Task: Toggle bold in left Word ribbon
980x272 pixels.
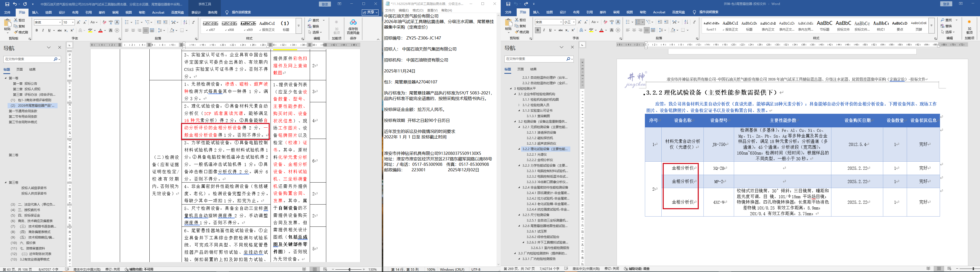Action: click(x=37, y=30)
